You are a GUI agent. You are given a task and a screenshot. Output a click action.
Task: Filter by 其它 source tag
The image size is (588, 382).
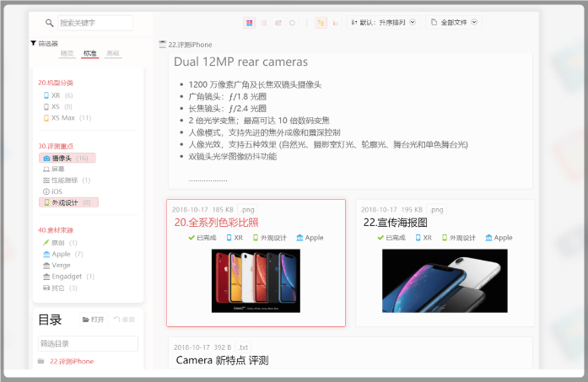[60, 288]
